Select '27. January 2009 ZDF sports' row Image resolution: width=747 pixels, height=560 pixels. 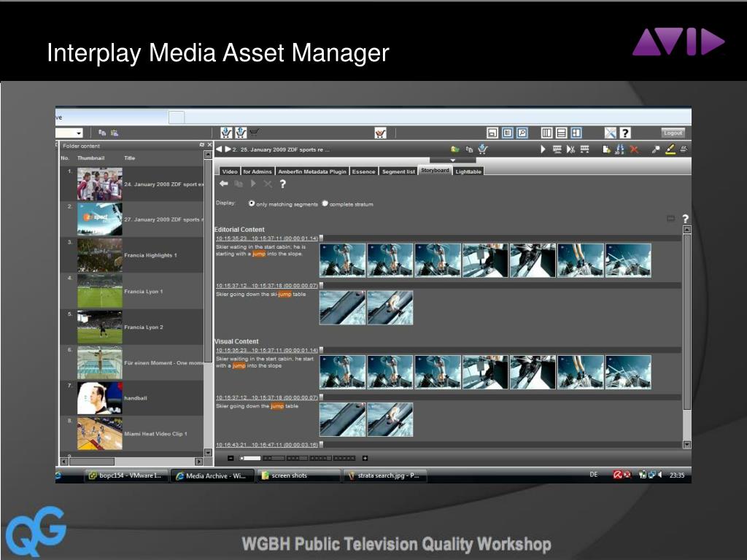pyautogui.click(x=132, y=219)
